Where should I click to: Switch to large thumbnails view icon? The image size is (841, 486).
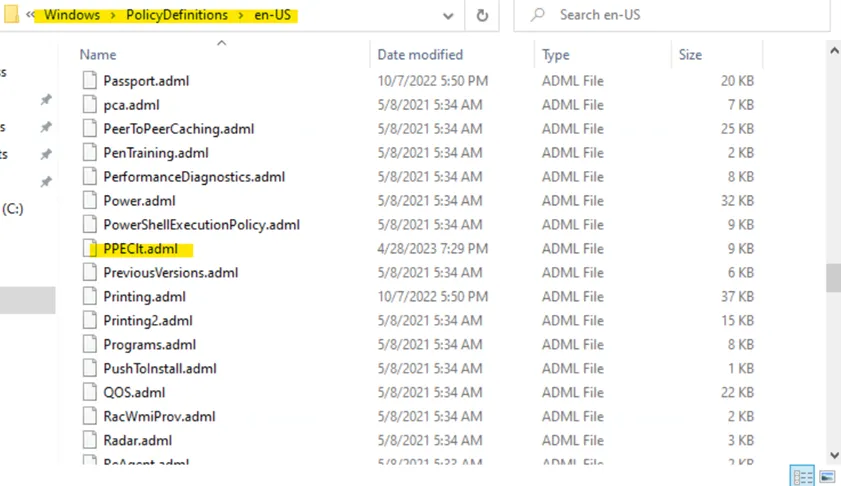827,476
